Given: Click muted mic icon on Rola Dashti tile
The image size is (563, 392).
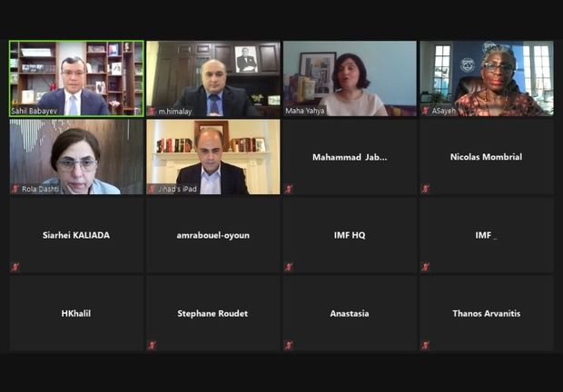Looking at the screenshot, I should click(15, 189).
